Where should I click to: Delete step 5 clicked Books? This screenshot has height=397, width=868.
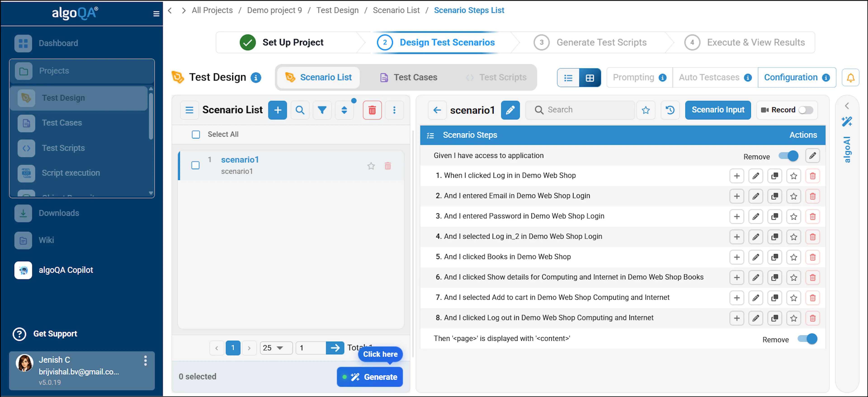coord(812,257)
